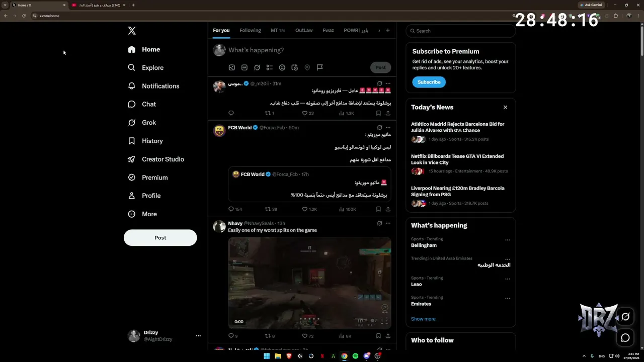
Task: Open the floating chat messages button
Action: coord(625,338)
